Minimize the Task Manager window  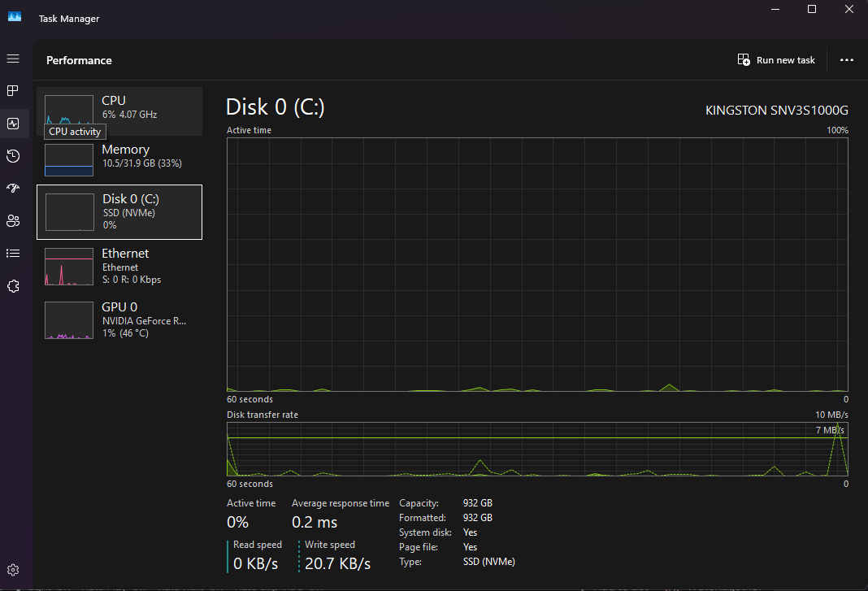pos(775,10)
